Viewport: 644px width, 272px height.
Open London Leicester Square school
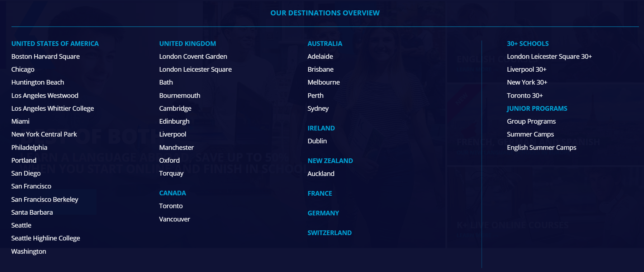point(195,69)
